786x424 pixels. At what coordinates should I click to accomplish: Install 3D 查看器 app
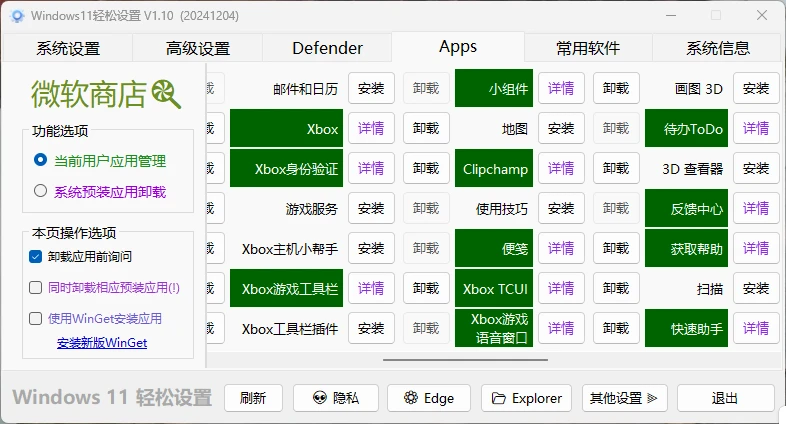pyautogui.click(x=756, y=168)
